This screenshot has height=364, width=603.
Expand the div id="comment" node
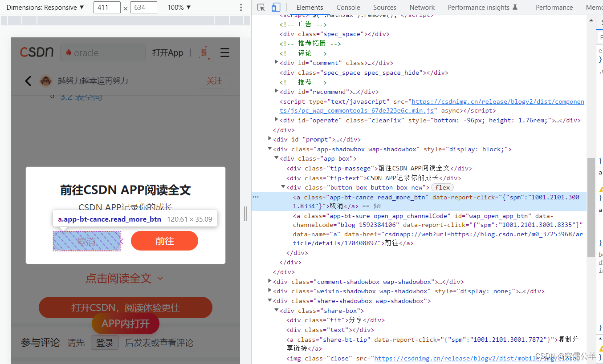click(x=277, y=62)
